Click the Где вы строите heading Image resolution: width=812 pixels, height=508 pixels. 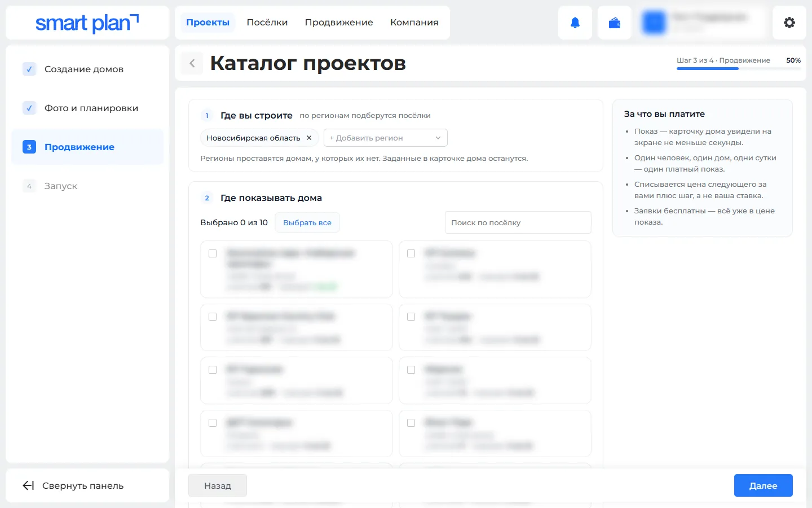(x=257, y=116)
